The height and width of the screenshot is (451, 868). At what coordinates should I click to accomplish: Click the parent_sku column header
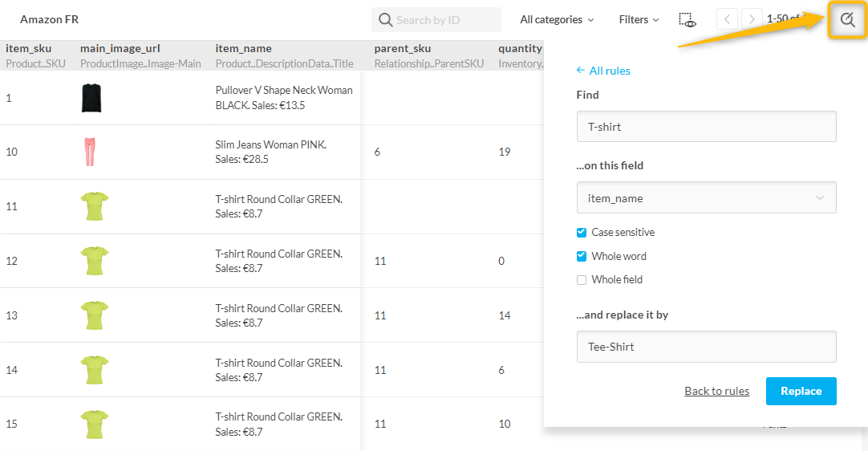coord(402,49)
